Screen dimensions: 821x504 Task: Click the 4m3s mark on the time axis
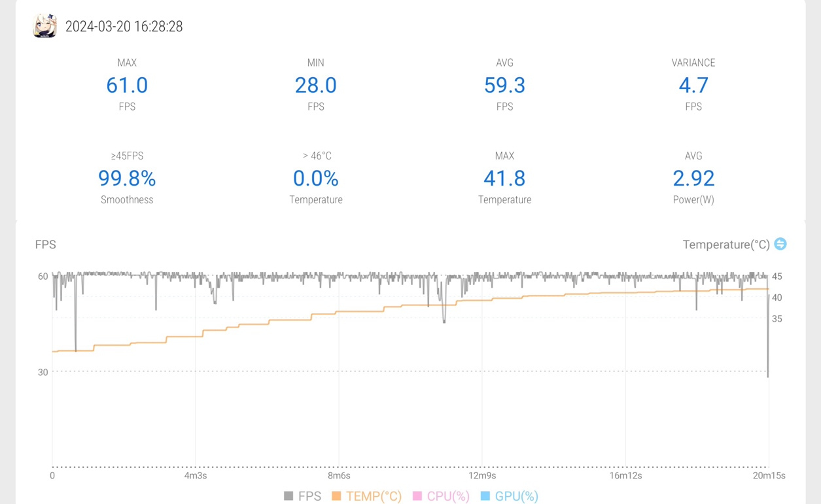pos(195,476)
